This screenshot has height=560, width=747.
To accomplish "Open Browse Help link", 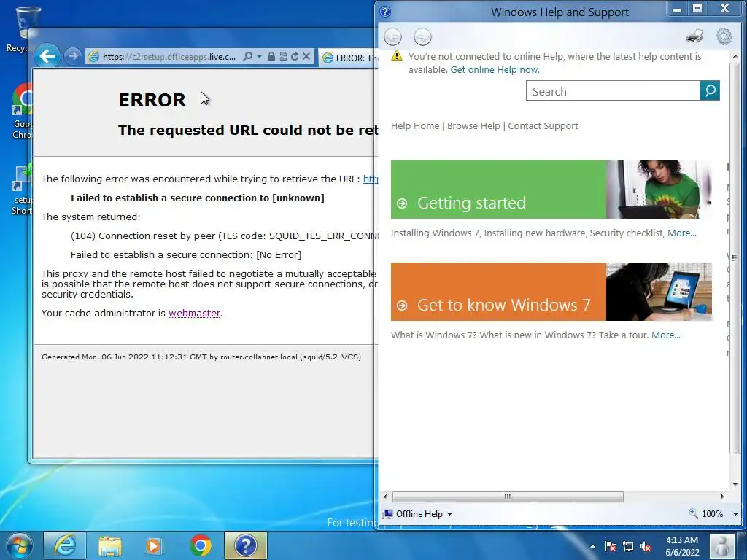I will tap(473, 125).
